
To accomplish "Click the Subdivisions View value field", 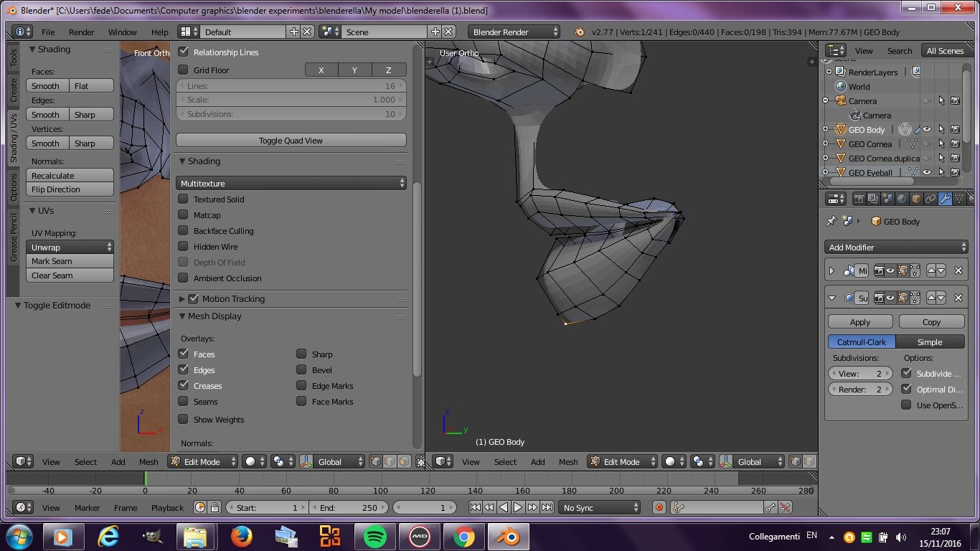I will coord(860,373).
